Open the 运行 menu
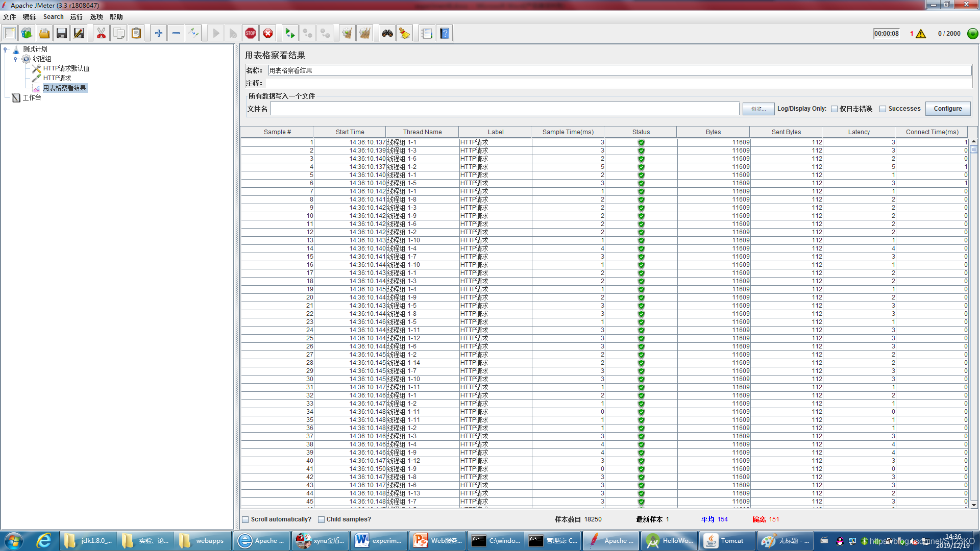Screen dimensions: 980x551 76,17
